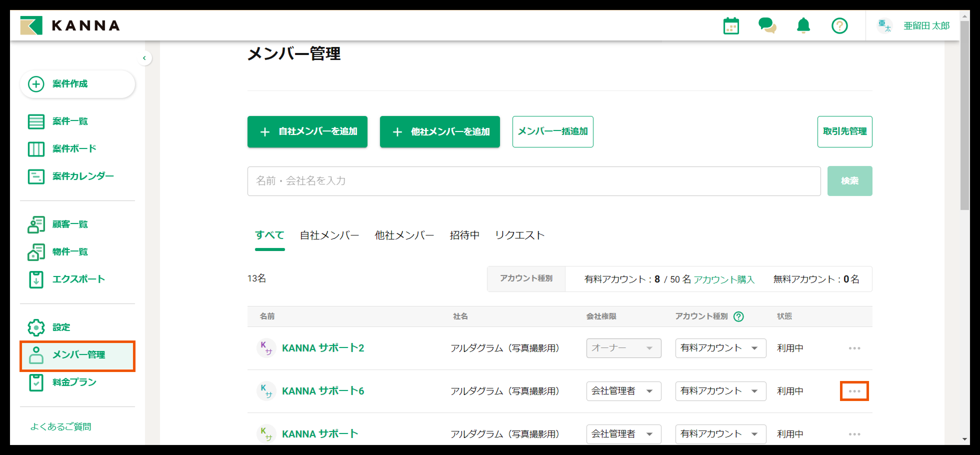980x455 pixels.
Task: Click the notification bell icon
Action: pyautogui.click(x=803, y=26)
